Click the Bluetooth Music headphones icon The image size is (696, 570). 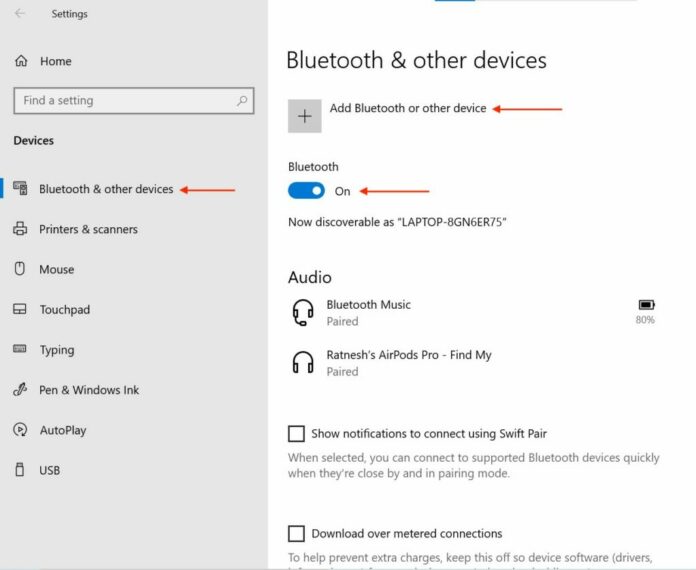click(x=302, y=312)
